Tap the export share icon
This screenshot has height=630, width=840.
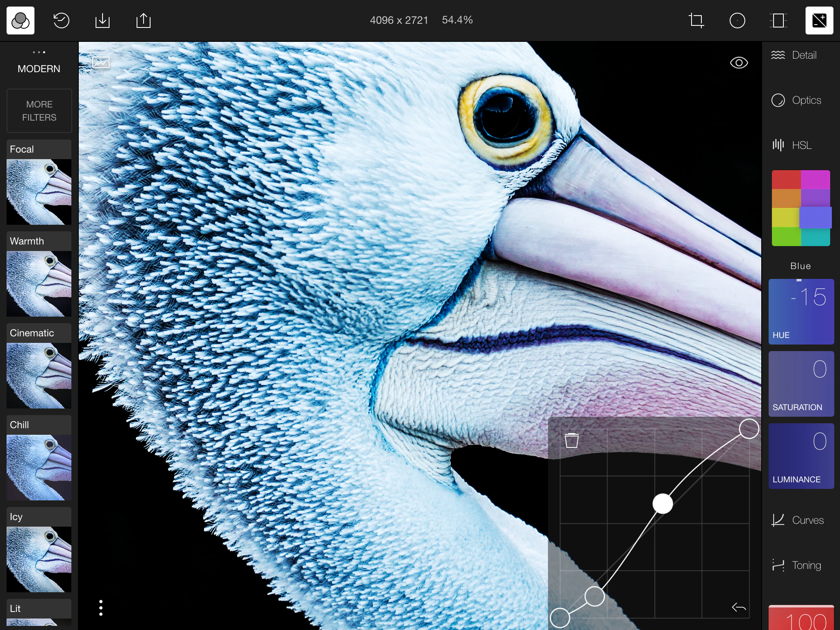click(143, 20)
